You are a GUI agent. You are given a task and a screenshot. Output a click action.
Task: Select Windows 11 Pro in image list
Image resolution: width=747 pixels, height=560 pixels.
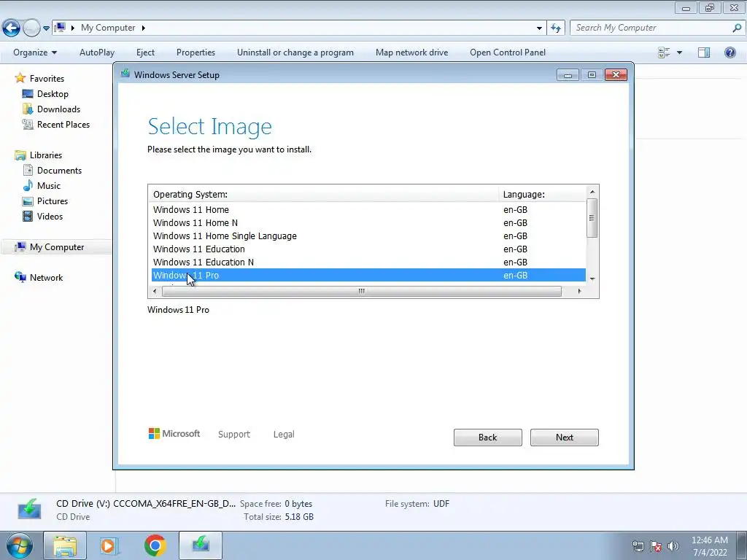click(x=368, y=275)
